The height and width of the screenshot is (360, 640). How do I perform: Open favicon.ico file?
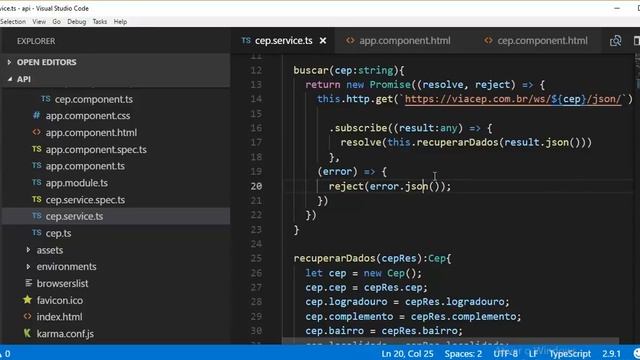click(x=60, y=300)
